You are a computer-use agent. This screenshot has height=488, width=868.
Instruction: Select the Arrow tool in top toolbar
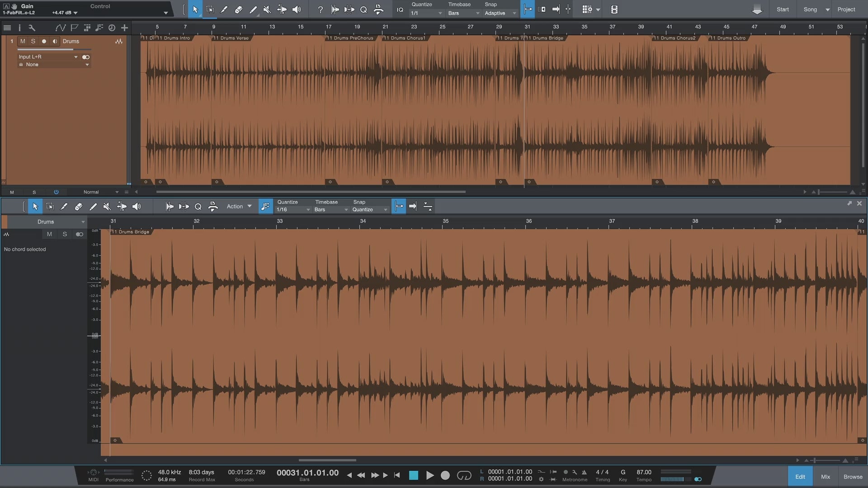(x=195, y=9)
